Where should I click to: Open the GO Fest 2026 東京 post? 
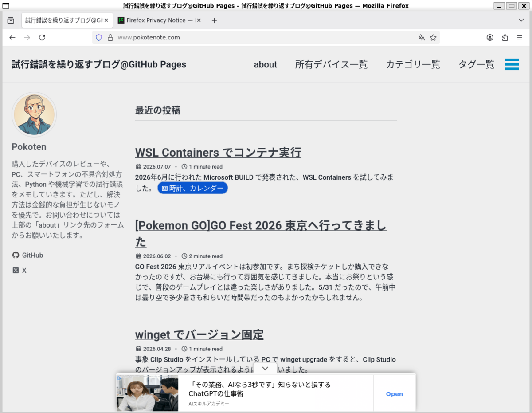coord(261,234)
